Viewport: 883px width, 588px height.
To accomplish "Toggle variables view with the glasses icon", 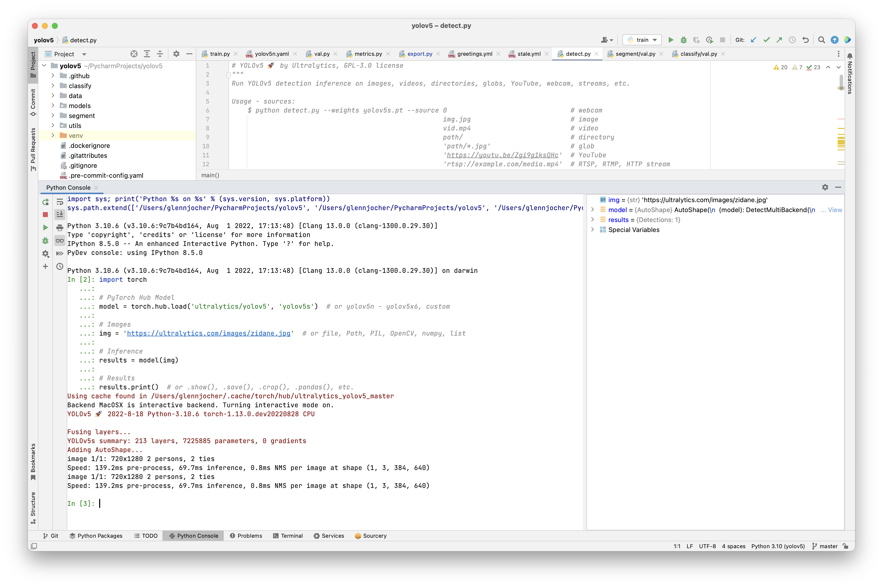I will (60, 240).
